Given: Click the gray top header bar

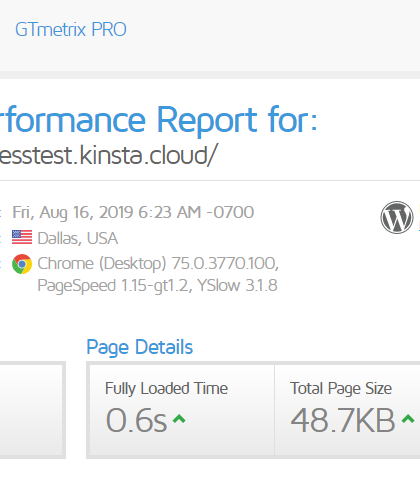Looking at the screenshot, I should [210, 35].
